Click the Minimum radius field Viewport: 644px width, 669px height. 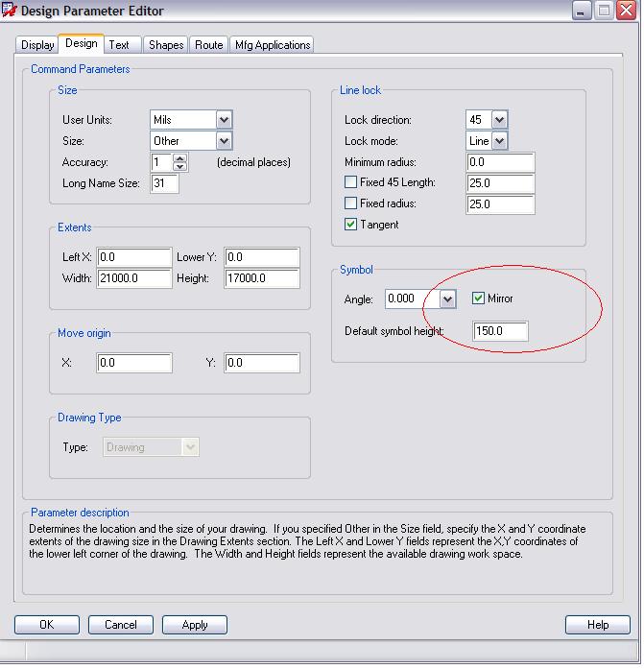pos(500,162)
